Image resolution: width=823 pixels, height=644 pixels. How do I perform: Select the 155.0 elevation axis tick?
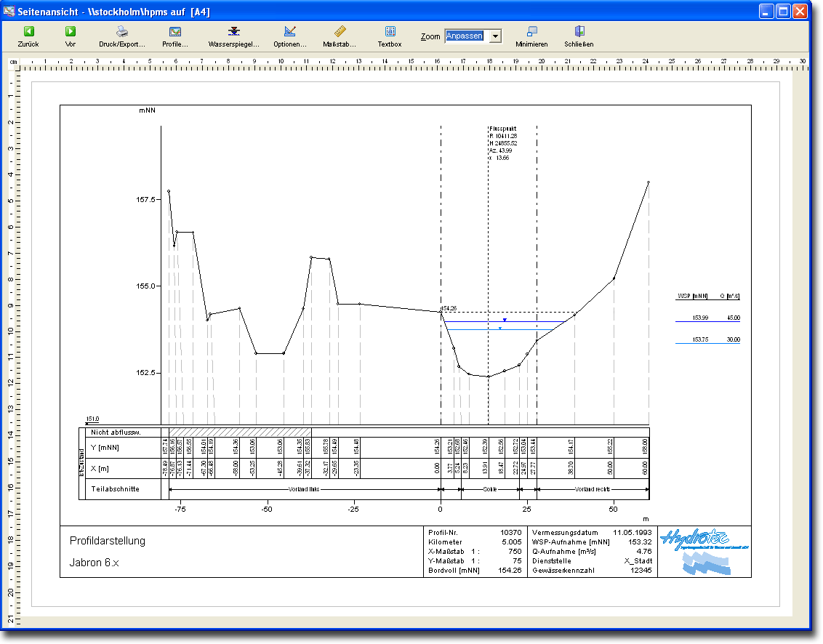(x=146, y=286)
